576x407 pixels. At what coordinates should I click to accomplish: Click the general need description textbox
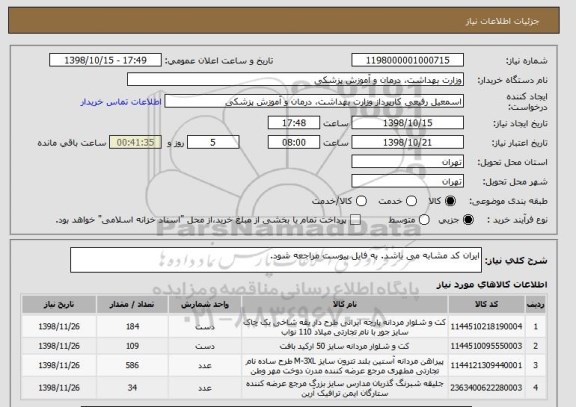point(276,260)
